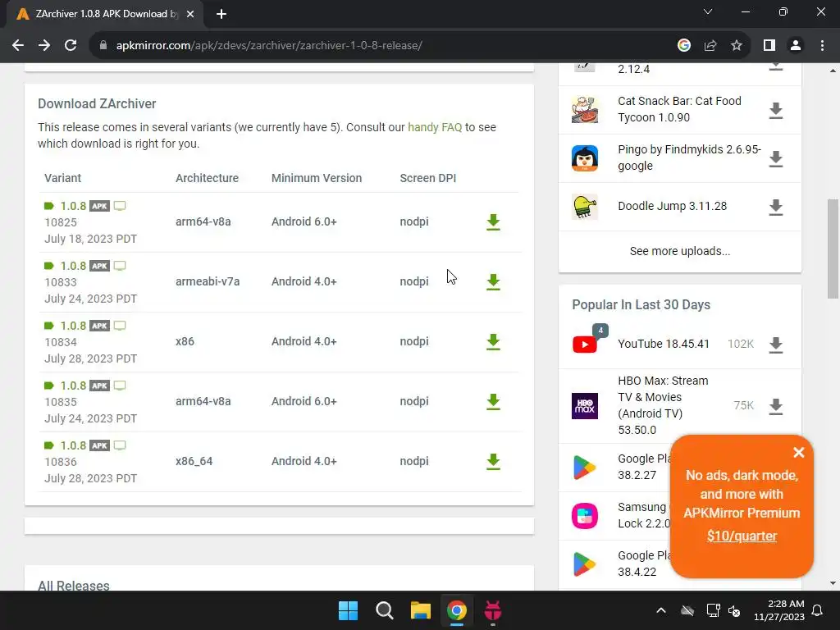Open the Doodle Jump app icon
Image resolution: width=840 pixels, height=630 pixels.
[584, 207]
